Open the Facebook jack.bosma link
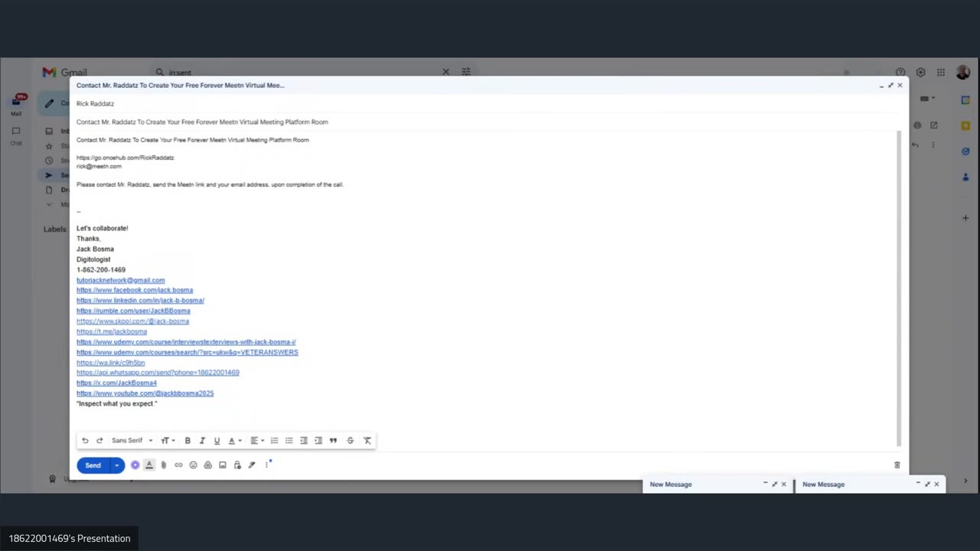This screenshot has height=551, width=980. [x=135, y=290]
